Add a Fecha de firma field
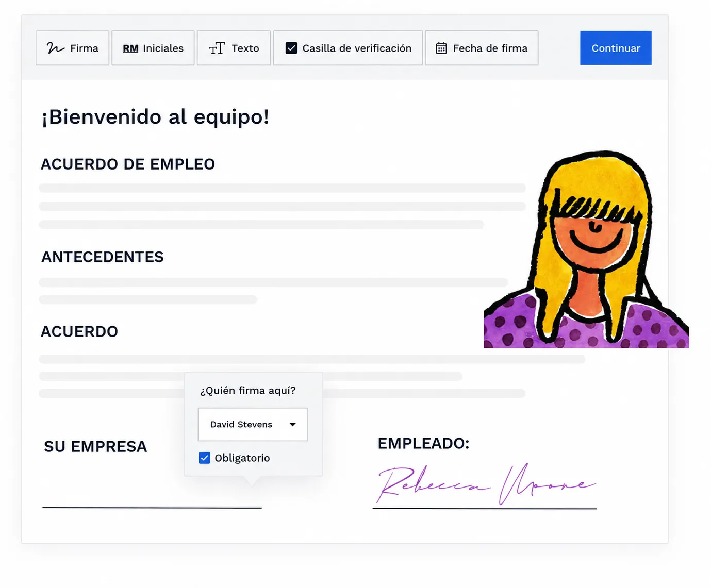Viewport: 711px width, 588px height. 482,48
